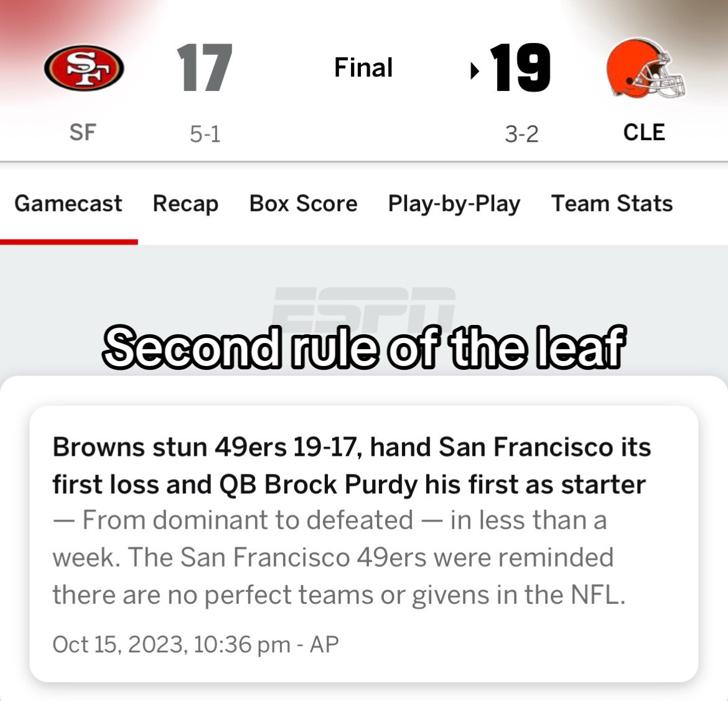The image size is (728, 701).
Task: Click the CLE team abbreviation
Action: pos(644,133)
